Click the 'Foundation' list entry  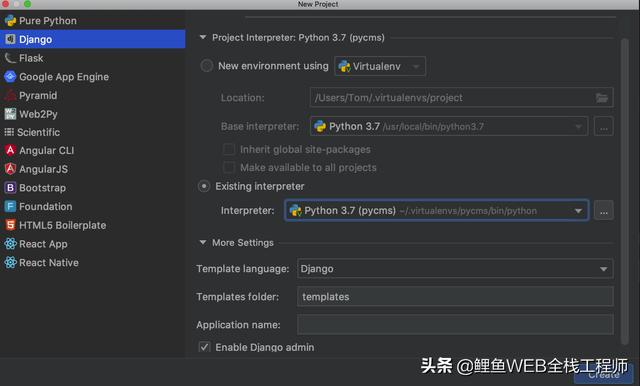[93, 206]
